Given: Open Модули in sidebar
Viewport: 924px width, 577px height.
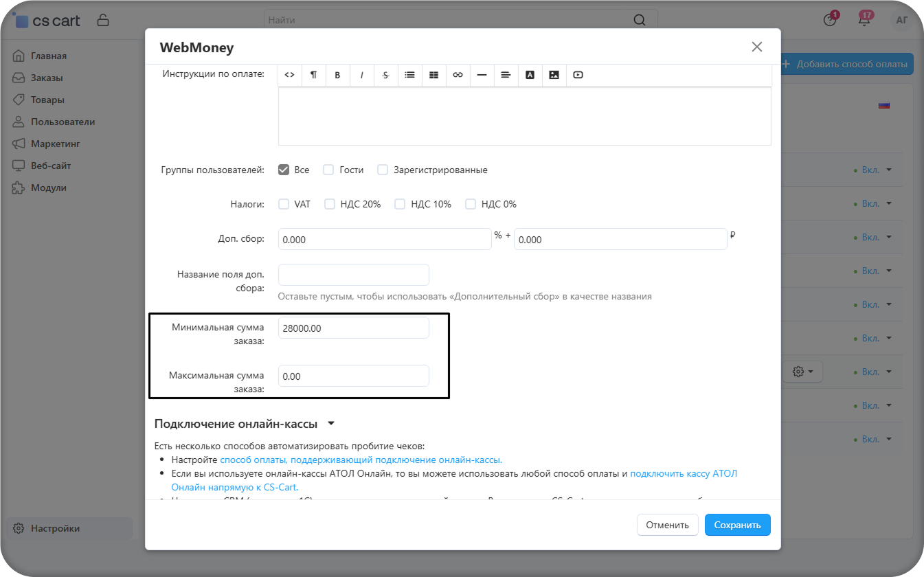Looking at the screenshot, I should click(x=48, y=188).
